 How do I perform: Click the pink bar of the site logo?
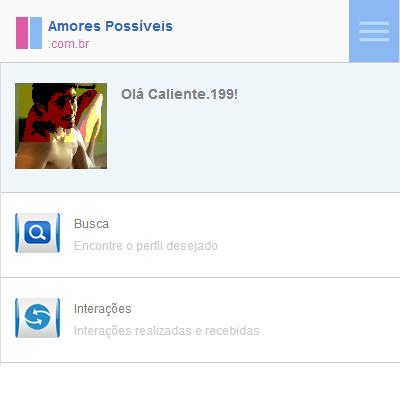pyautogui.click(x=22, y=33)
